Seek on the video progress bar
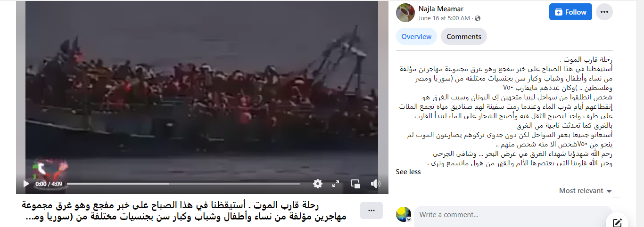Image resolution: width=644 pixels, height=227 pixels. [x=183, y=184]
